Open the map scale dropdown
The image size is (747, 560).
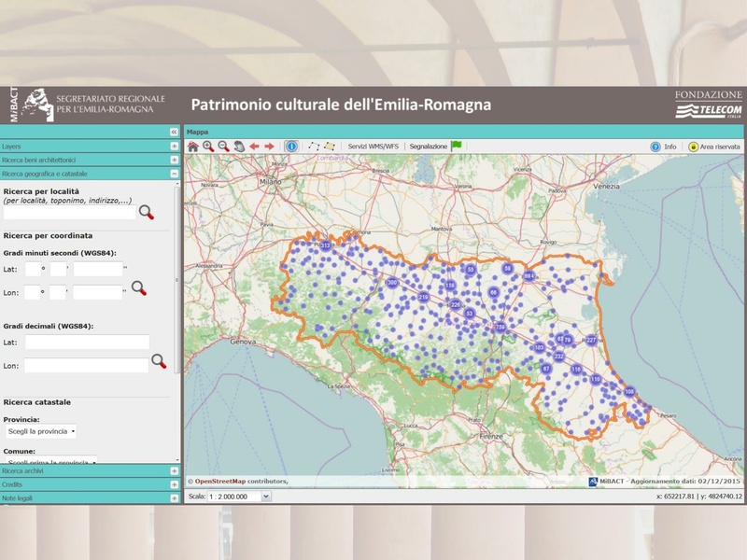(x=265, y=497)
